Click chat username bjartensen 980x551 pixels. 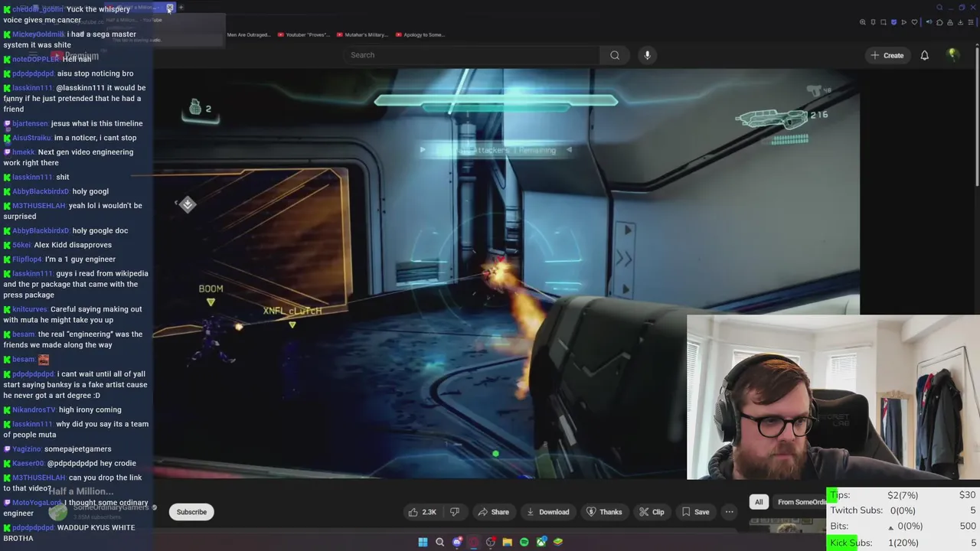[x=30, y=123]
